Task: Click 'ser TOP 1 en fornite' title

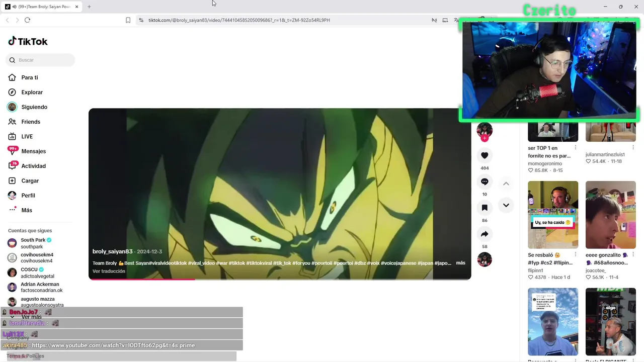Action: point(549,152)
